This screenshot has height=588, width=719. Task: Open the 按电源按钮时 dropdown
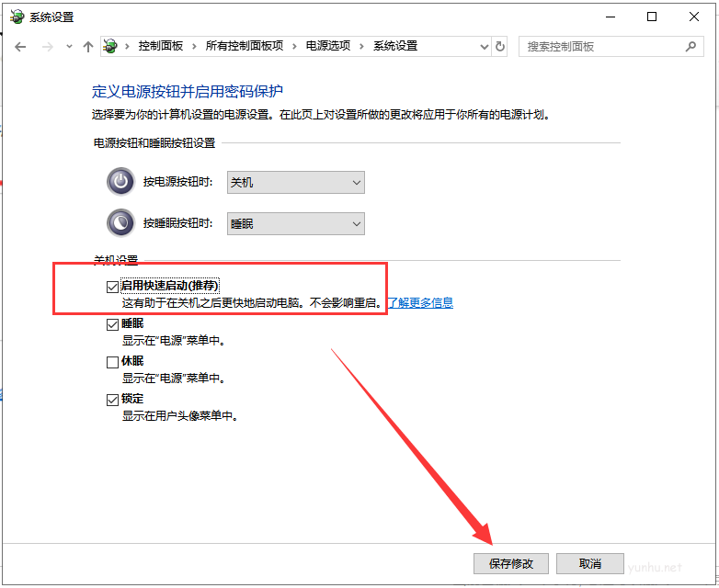tap(296, 183)
